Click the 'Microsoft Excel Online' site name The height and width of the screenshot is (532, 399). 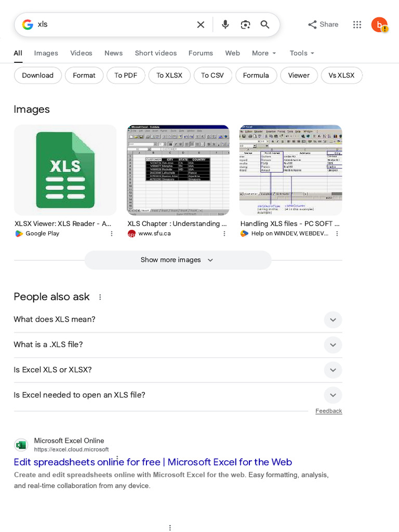point(69,441)
